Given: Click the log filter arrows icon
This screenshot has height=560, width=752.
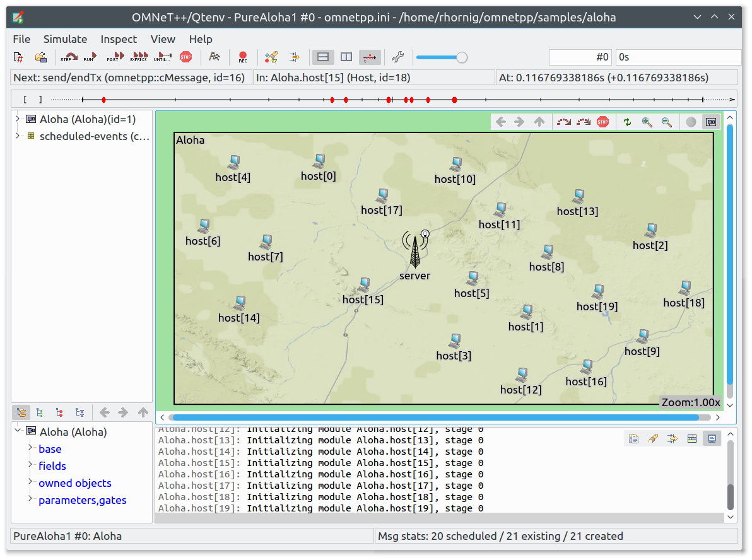Looking at the screenshot, I should 673,439.
